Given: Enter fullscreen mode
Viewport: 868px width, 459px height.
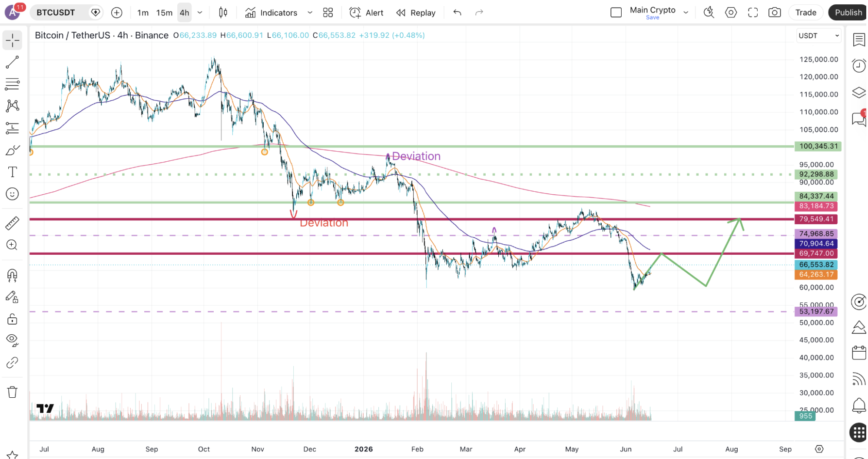Looking at the screenshot, I should 753,13.
